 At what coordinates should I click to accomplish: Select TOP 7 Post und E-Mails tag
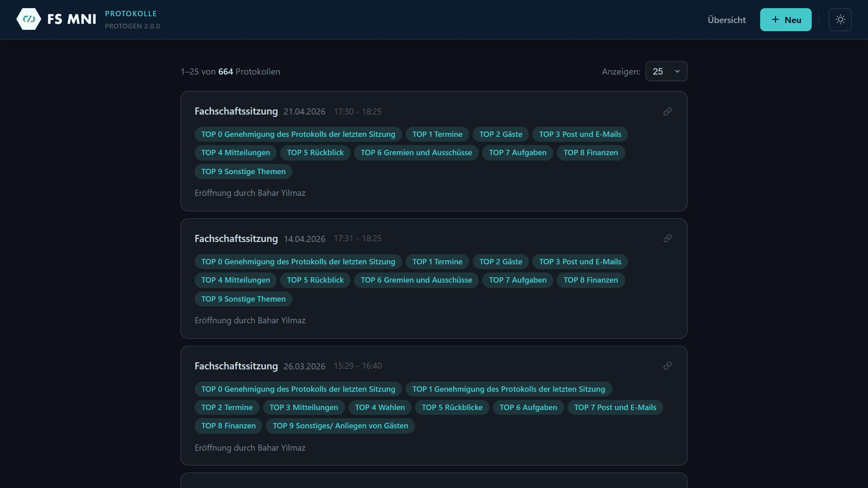coord(615,407)
